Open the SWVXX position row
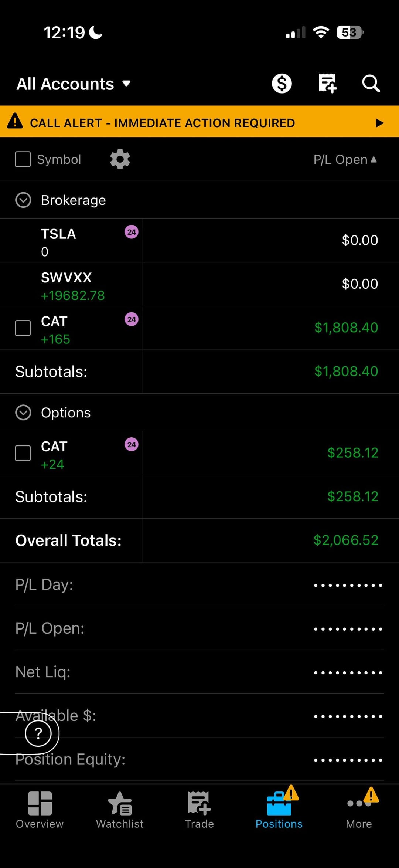 (x=199, y=284)
